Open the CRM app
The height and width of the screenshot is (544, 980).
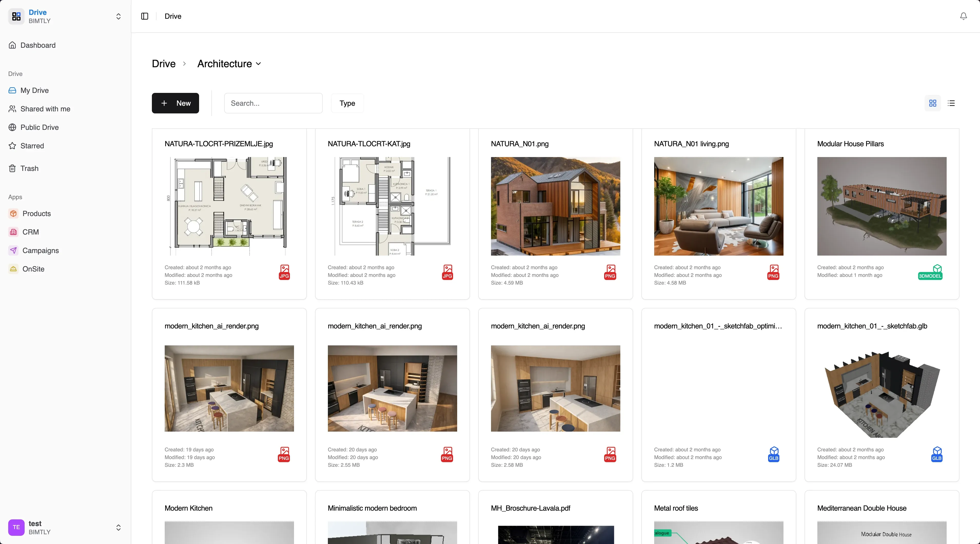pyautogui.click(x=31, y=232)
